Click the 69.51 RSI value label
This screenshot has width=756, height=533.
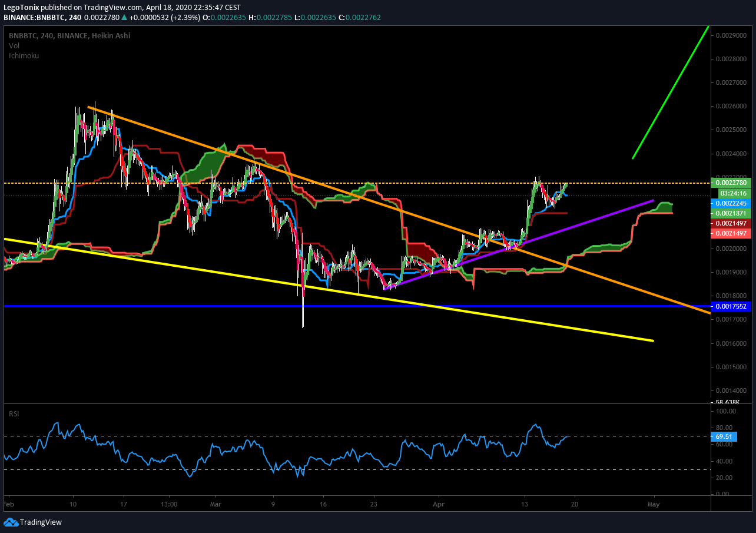click(723, 437)
